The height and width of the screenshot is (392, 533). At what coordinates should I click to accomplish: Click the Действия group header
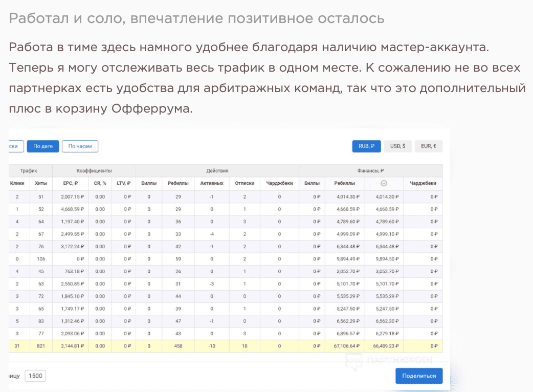[217, 171]
